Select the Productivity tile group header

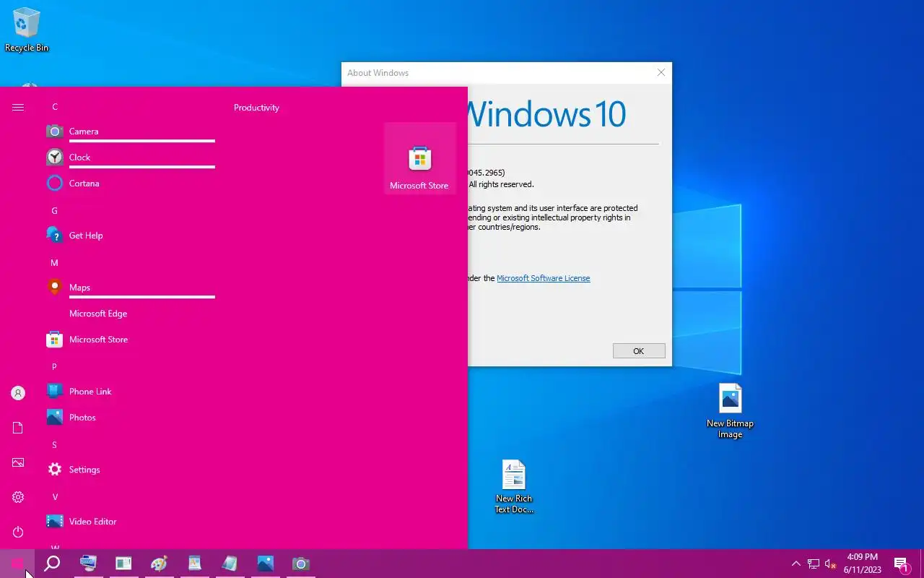(x=256, y=108)
